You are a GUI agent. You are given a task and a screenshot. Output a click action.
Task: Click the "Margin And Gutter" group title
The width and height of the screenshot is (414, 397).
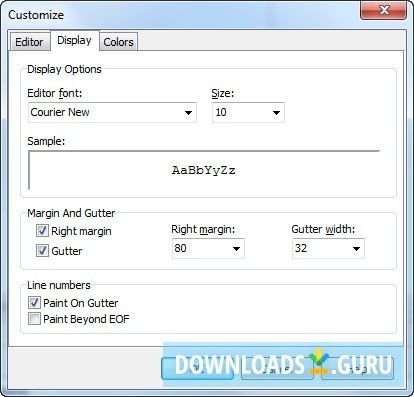point(71,213)
